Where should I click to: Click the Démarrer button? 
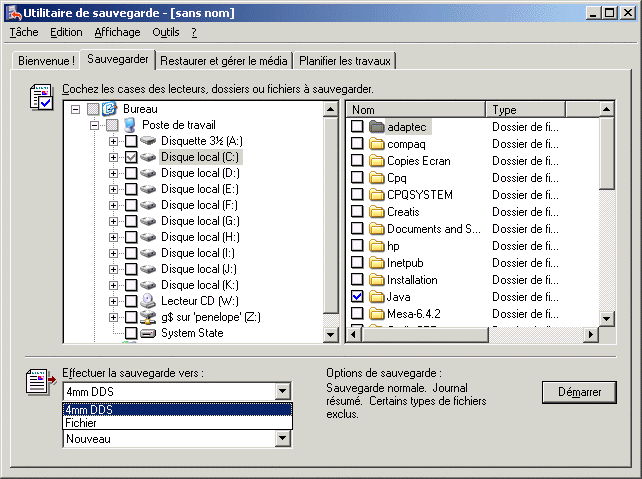[x=578, y=391]
